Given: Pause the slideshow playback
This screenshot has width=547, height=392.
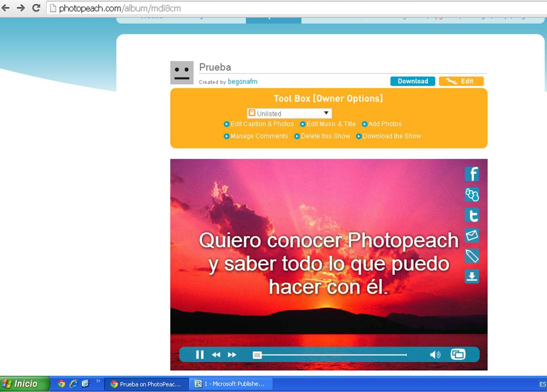Looking at the screenshot, I should coord(200,354).
